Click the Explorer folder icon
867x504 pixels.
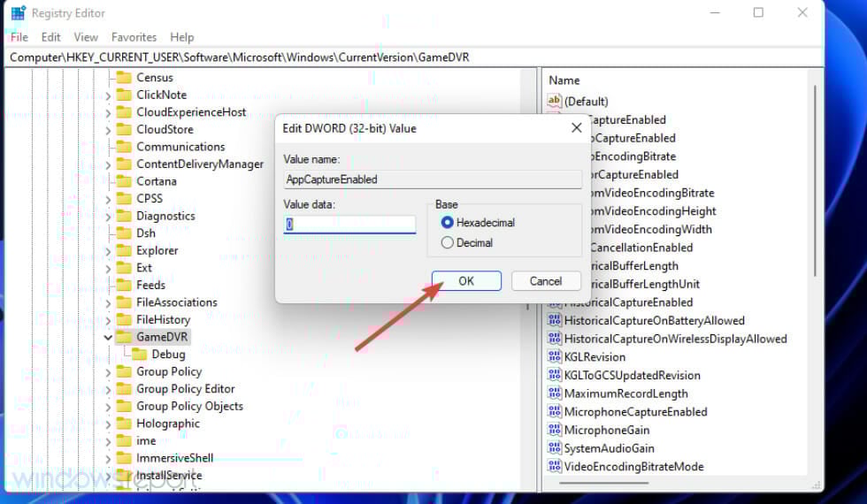click(124, 250)
